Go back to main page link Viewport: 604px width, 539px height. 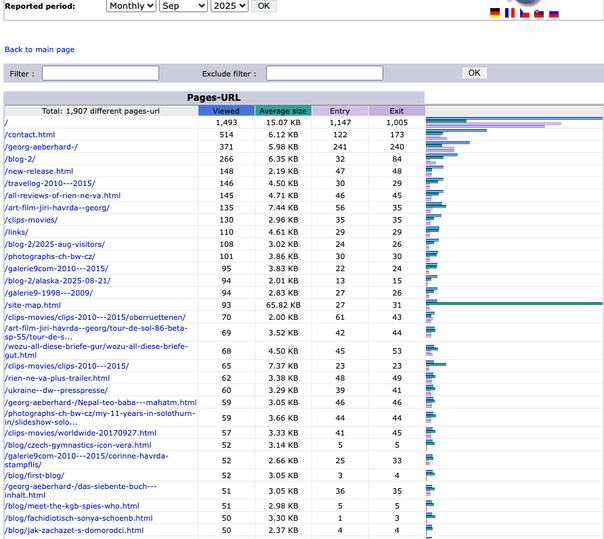[39, 49]
